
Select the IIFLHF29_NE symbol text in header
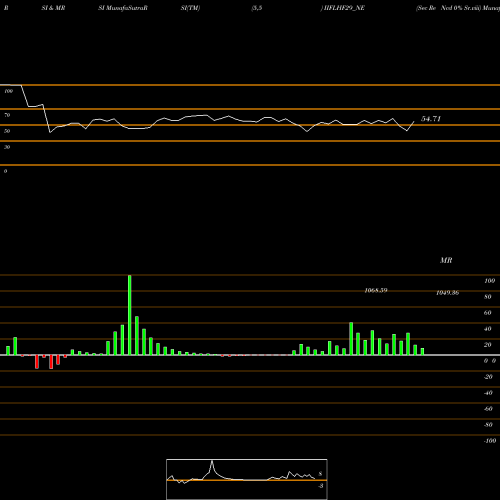[x=344, y=8]
